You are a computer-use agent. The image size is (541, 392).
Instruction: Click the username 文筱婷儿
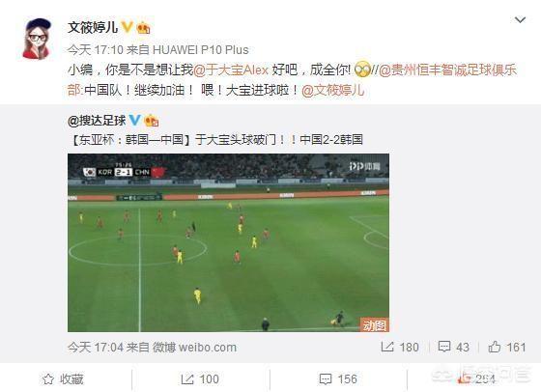pyautogui.click(x=93, y=27)
